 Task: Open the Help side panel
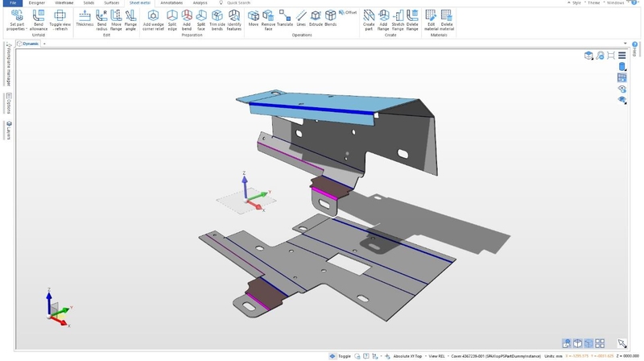(x=634, y=49)
